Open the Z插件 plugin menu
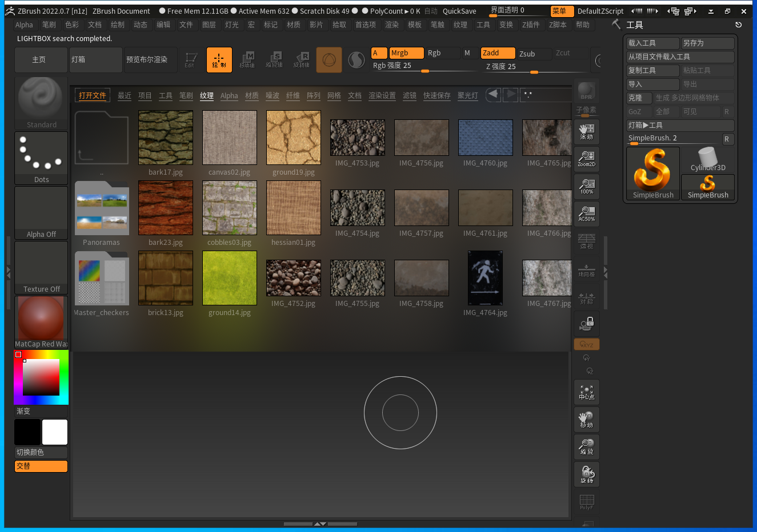Viewport: 757px width, 532px height. coord(531,25)
